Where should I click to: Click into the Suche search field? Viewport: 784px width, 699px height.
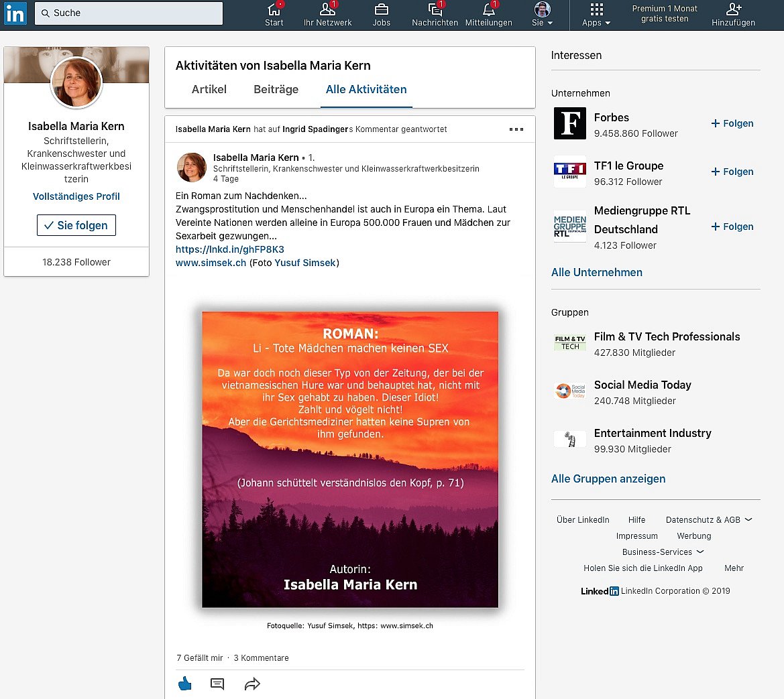[x=129, y=13]
